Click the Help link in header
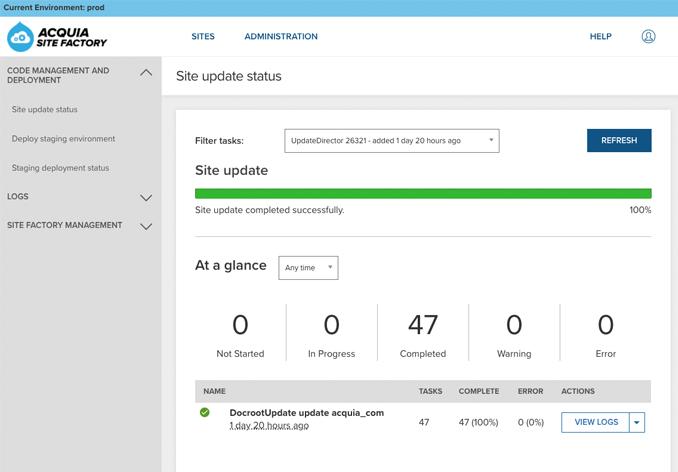 click(x=600, y=37)
